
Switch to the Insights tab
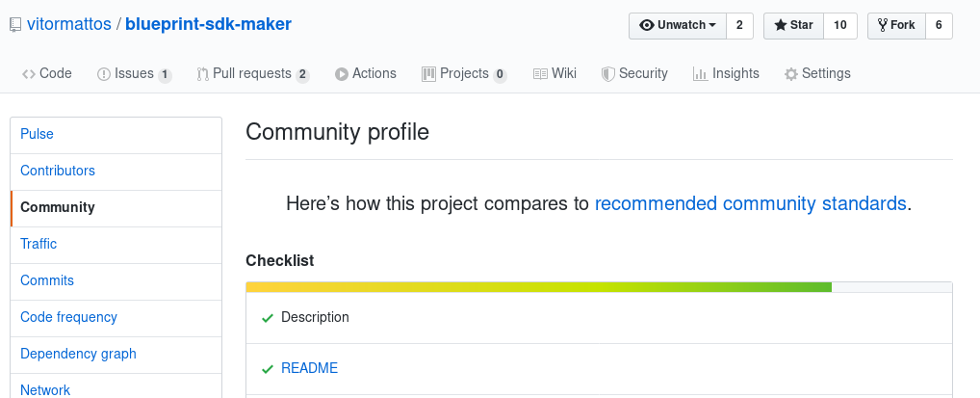tap(726, 74)
